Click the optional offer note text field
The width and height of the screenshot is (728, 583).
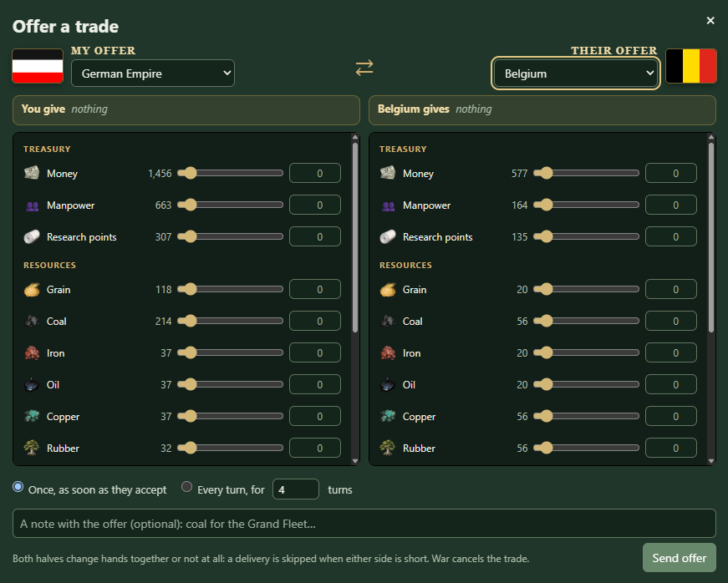pyautogui.click(x=364, y=524)
